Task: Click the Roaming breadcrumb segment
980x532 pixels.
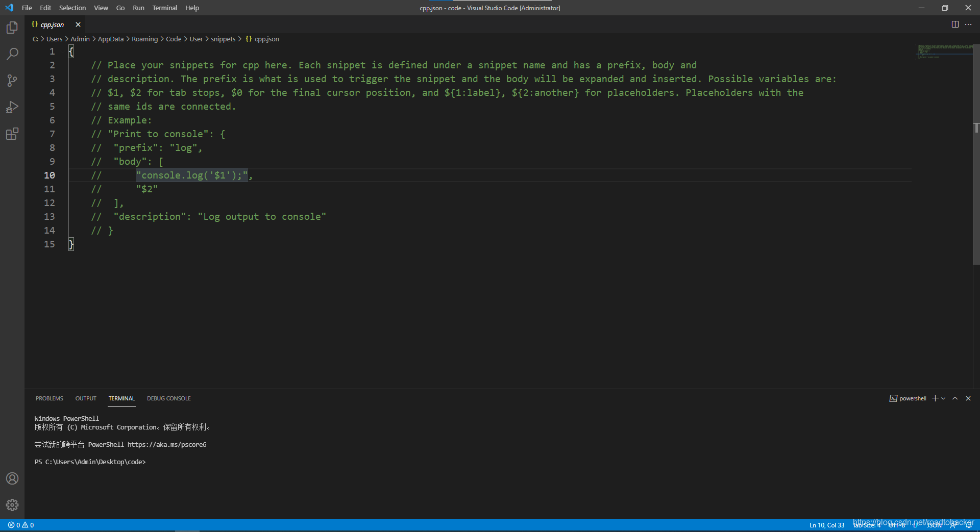Action: tap(145, 39)
